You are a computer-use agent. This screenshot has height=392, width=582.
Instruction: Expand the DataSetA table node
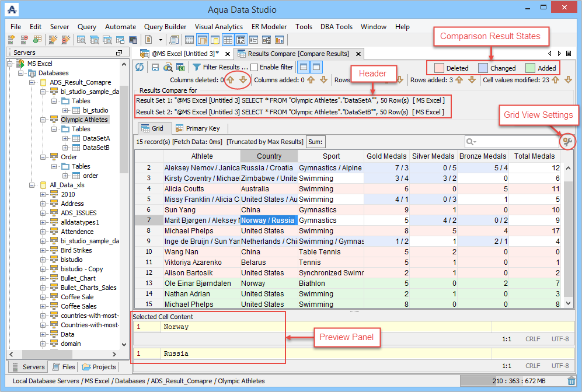coord(65,138)
